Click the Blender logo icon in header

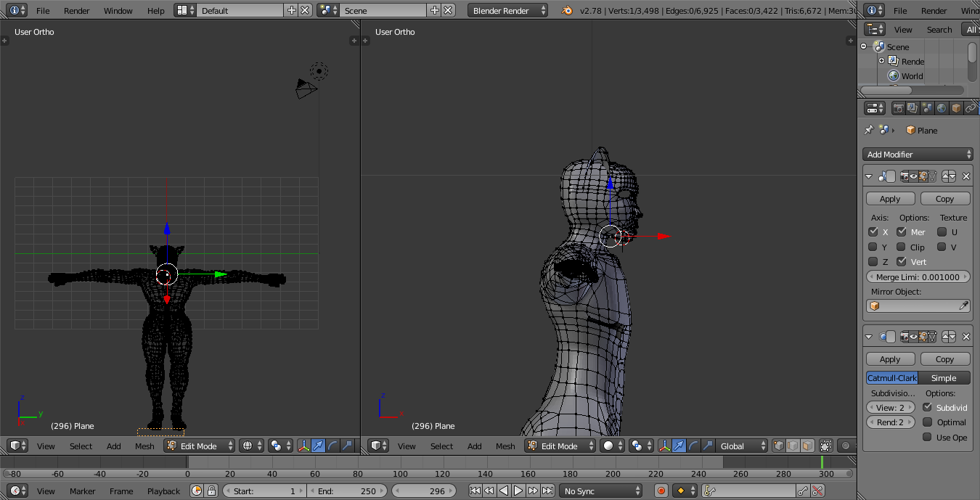566,11
